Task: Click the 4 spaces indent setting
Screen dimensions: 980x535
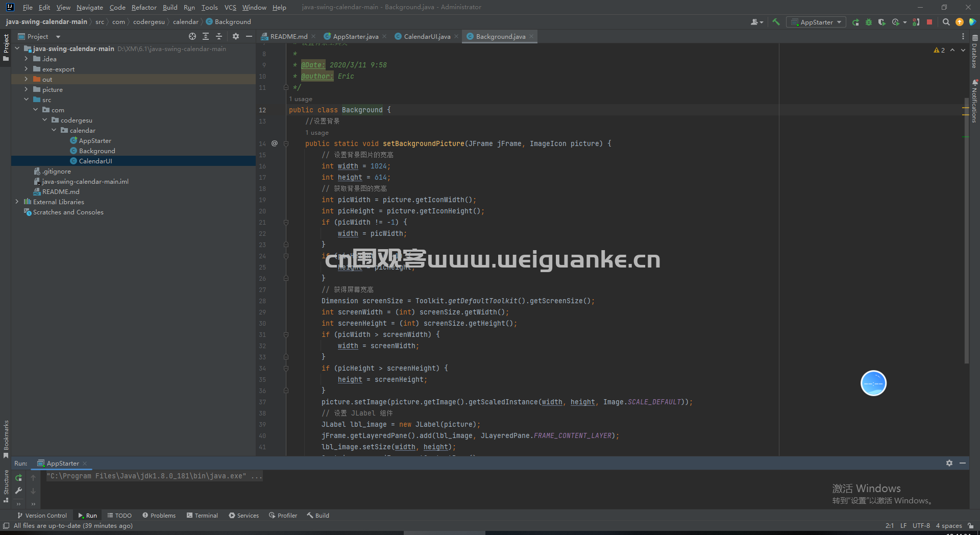Action: (x=949, y=526)
